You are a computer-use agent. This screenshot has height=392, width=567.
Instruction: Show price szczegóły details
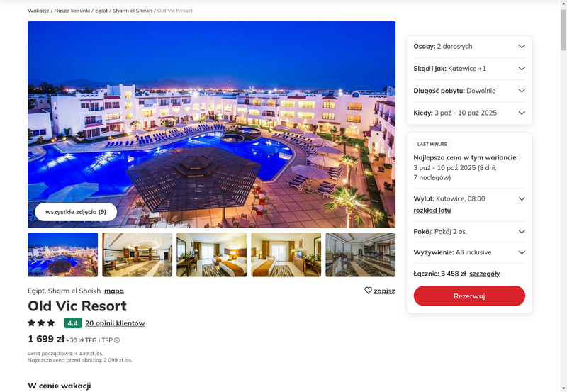tap(485, 274)
